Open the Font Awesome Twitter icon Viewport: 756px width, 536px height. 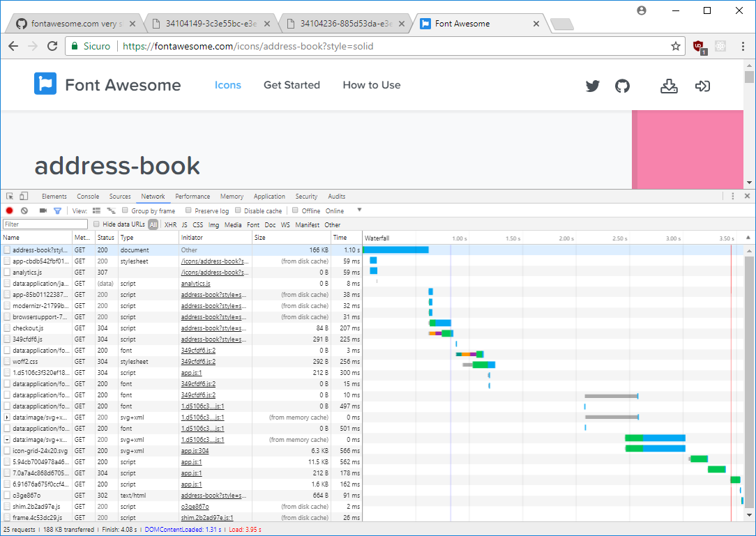[x=593, y=86]
